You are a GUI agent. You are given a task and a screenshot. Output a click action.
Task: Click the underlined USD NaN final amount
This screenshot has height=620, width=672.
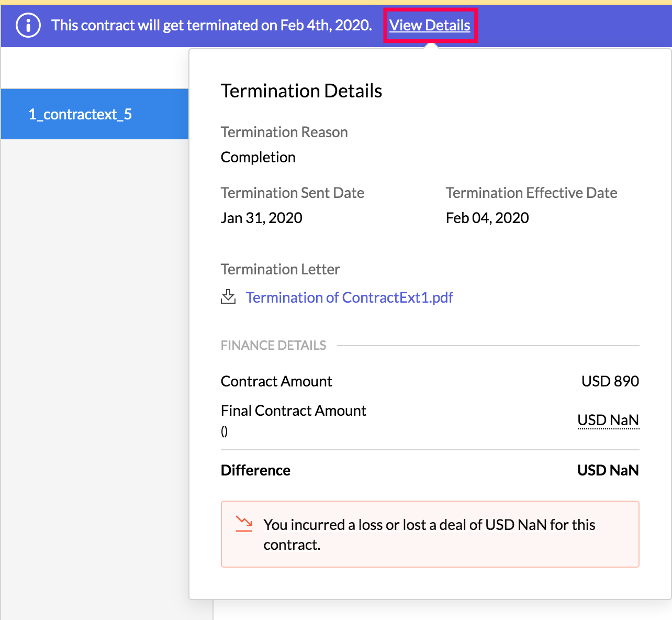pos(608,420)
